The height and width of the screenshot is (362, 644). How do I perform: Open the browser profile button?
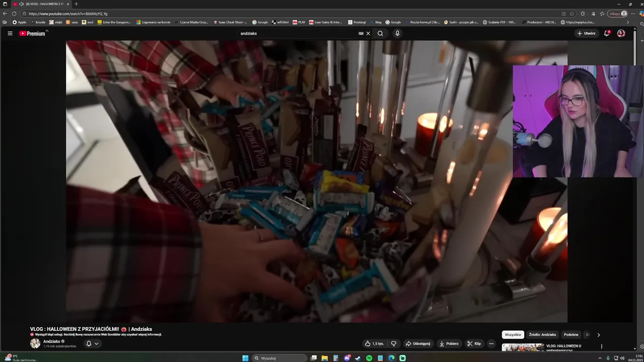tap(617, 14)
